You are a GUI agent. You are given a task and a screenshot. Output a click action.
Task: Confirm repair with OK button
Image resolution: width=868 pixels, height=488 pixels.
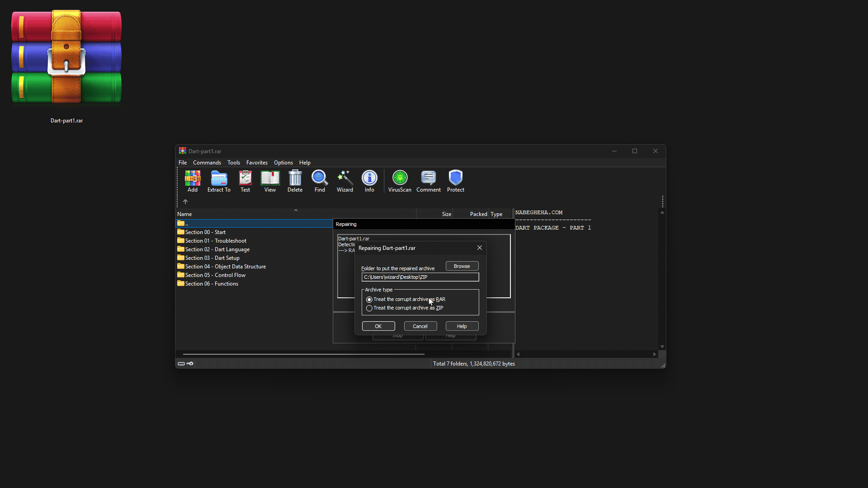coord(378,326)
